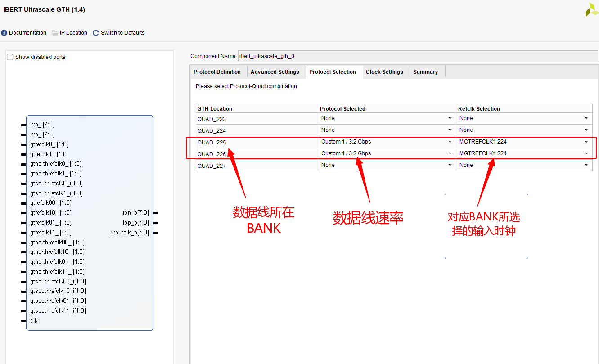This screenshot has height=364, width=599.
Task: Open the Summary tab
Action: pyautogui.click(x=425, y=72)
